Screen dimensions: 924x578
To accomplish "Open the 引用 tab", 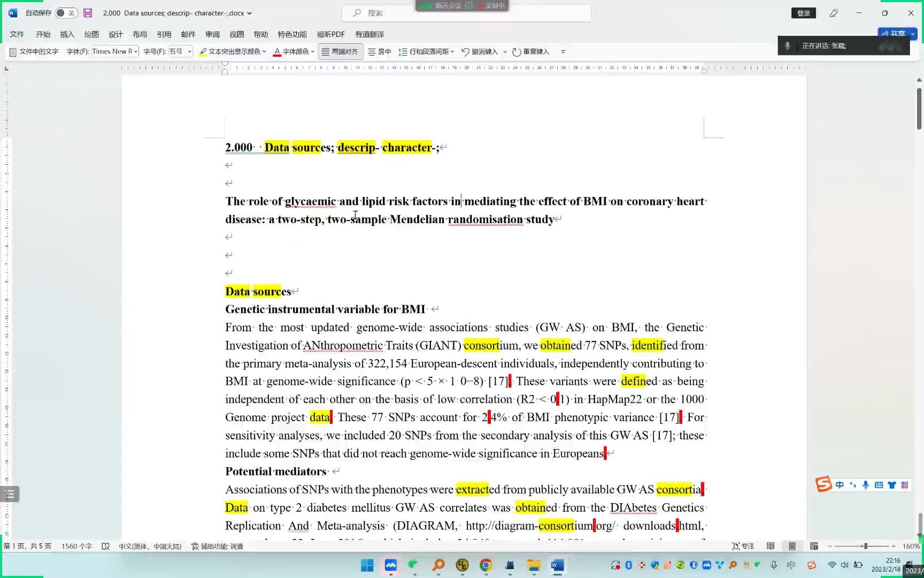I will (x=164, y=34).
